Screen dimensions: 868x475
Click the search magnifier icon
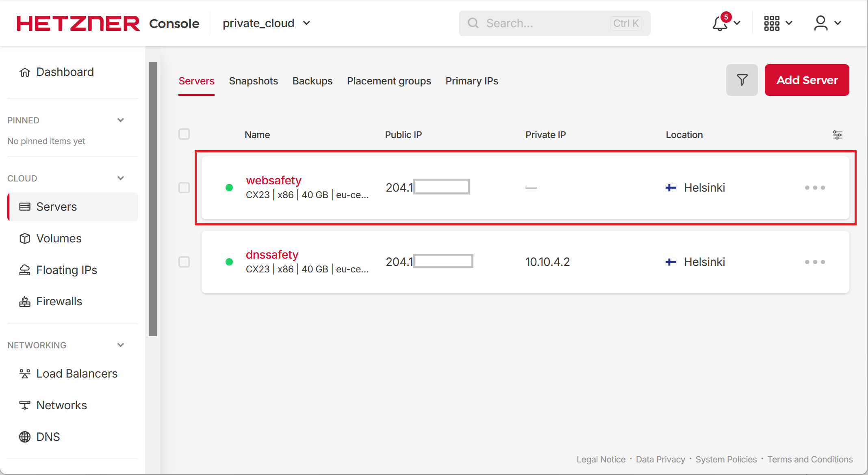pyautogui.click(x=473, y=23)
